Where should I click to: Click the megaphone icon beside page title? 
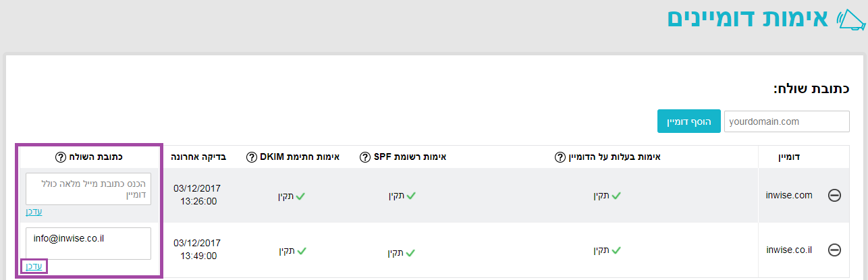pos(850,20)
